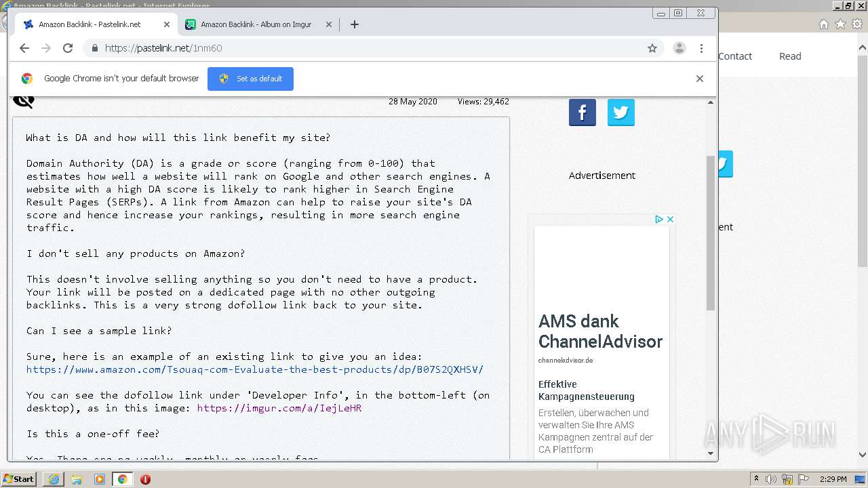The image size is (868, 488).
Task: Open the Read link in Internet Explorer
Action: click(x=790, y=56)
